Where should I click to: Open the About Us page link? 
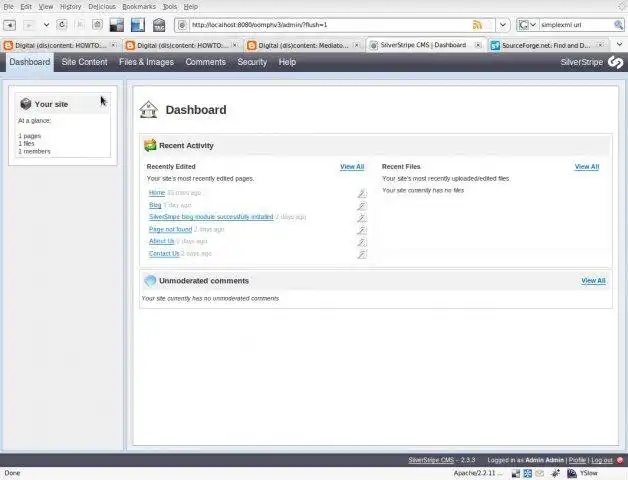click(x=161, y=241)
